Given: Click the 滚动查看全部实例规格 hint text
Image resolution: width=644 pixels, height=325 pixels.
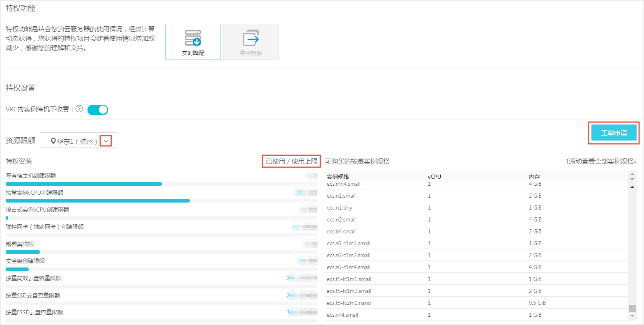Looking at the screenshot, I should (x=601, y=161).
